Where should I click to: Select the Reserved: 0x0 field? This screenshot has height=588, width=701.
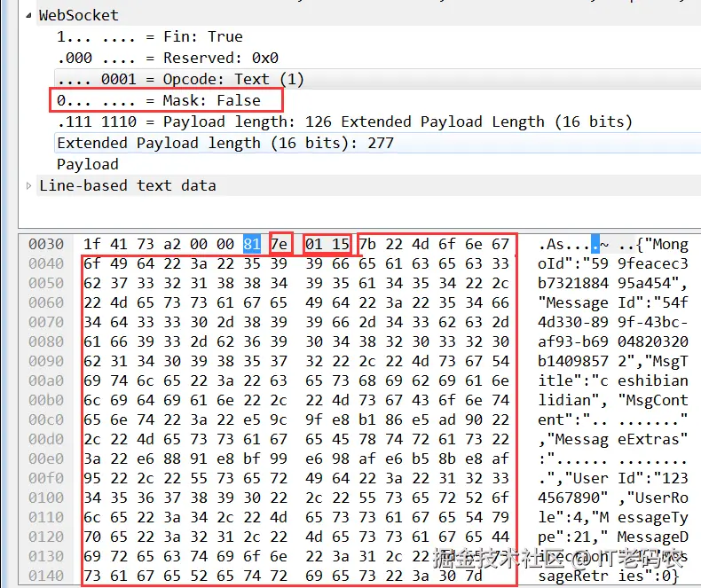coord(168,58)
